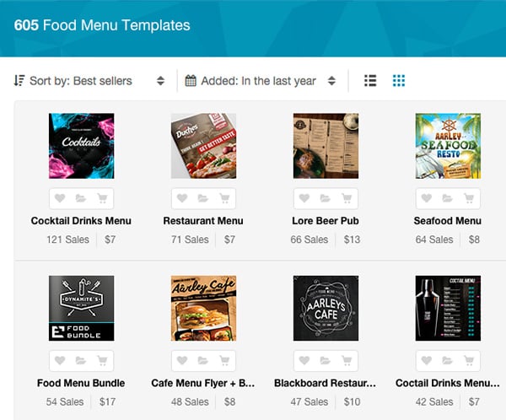Screen dimensions: 506x420
Task: Add Seafood Menu to cart
Action: [x=469, y=198]
